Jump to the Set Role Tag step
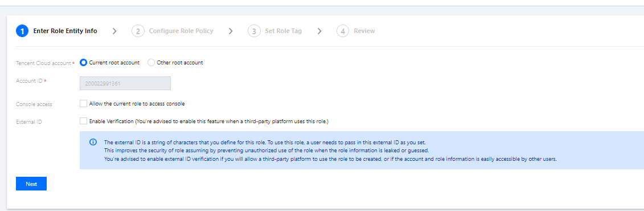644x211 pixels. [284, 31]
